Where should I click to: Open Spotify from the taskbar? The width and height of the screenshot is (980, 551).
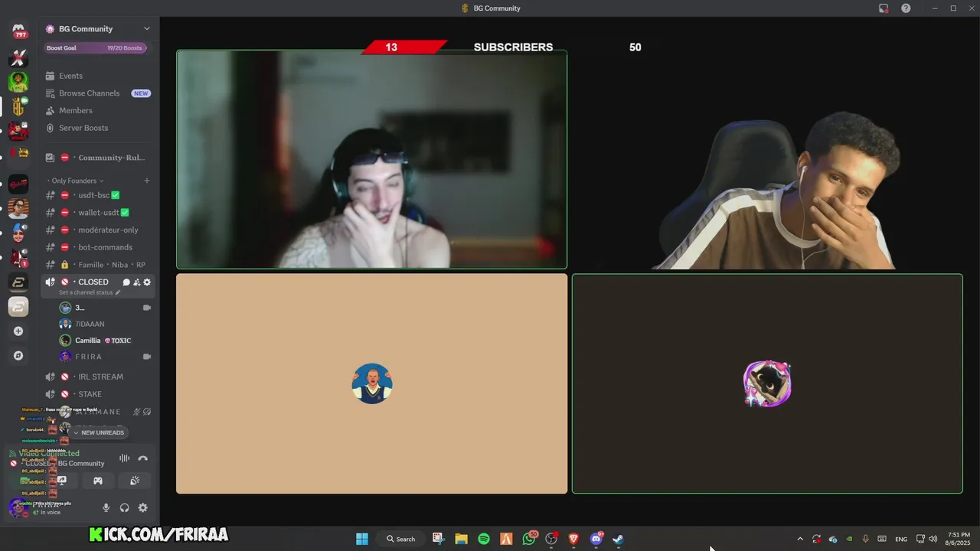point(484,539)
